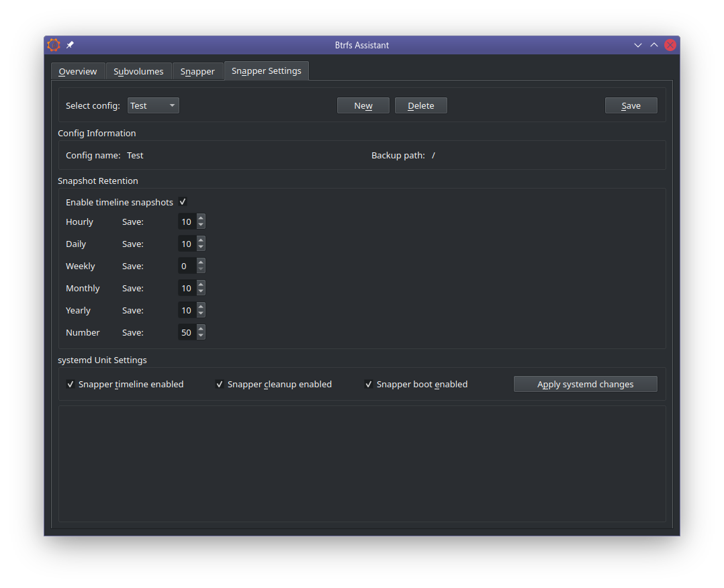
Task: Toggle Enable timeline snapshots checkbox
Action: point(183,201)
